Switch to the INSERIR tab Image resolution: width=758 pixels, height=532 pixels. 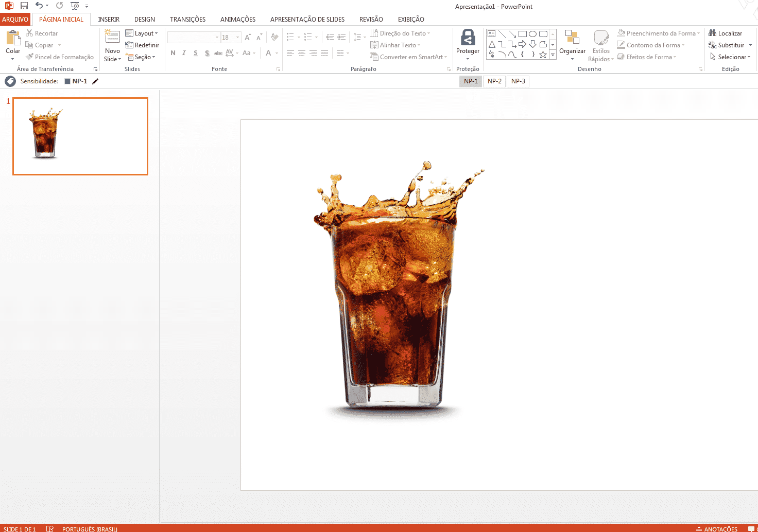(109, 19)
